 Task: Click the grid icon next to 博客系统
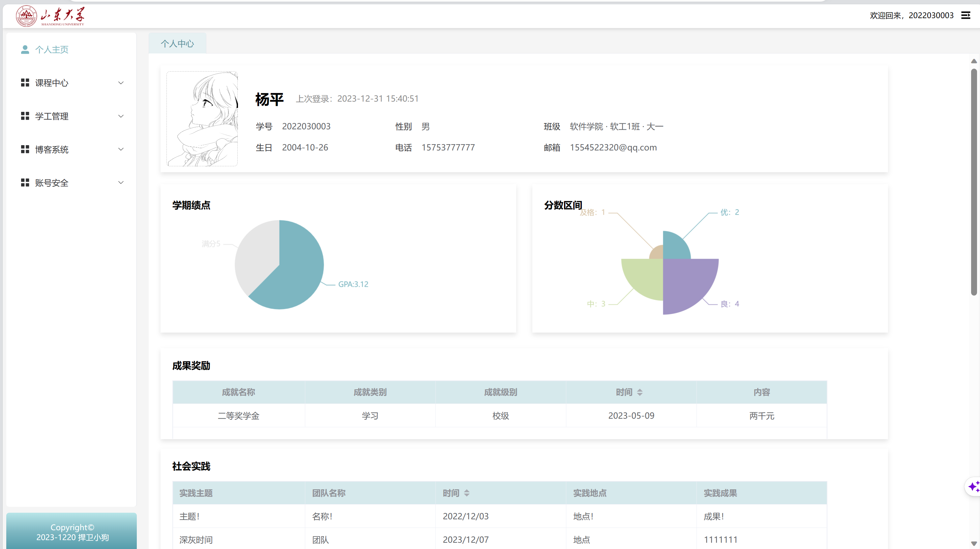pyautogui.click(x=25, y=149)
